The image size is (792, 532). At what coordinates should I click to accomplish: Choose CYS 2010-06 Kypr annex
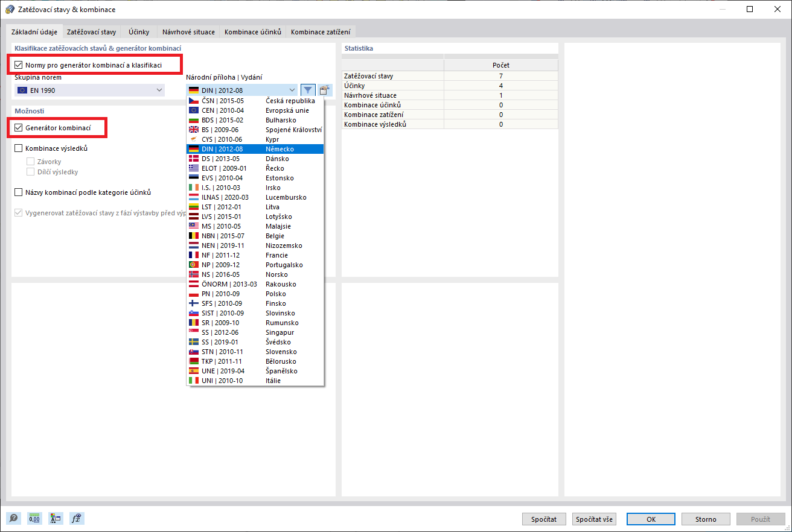255,139
